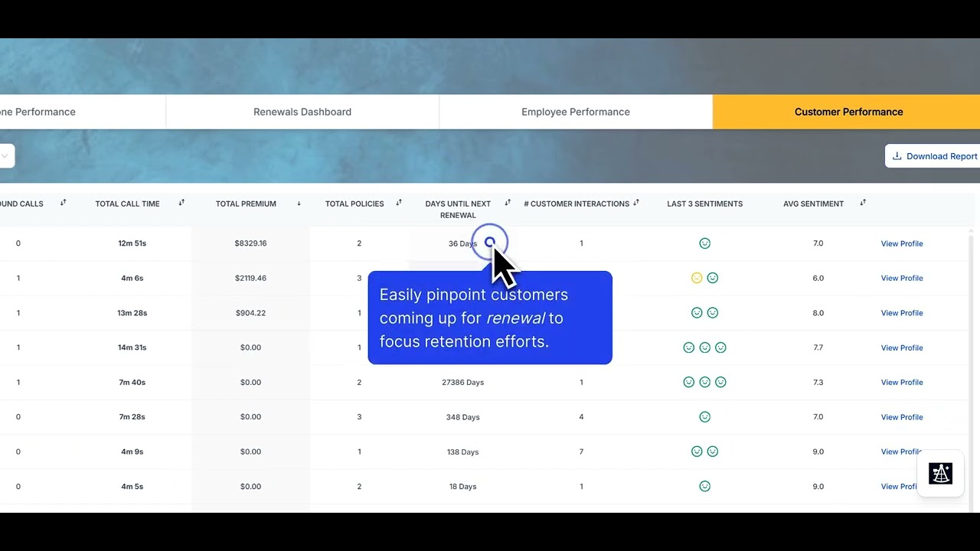Open the partially visible filter dropdown at left
980x551 pixels.
click(x=6, y=156)
